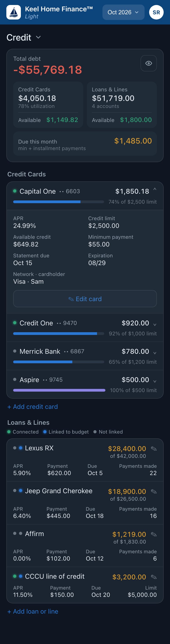Click the blue linked-to-budget dot on Lexus RX
The image size is (170, 644).
(x=21, y=448)
